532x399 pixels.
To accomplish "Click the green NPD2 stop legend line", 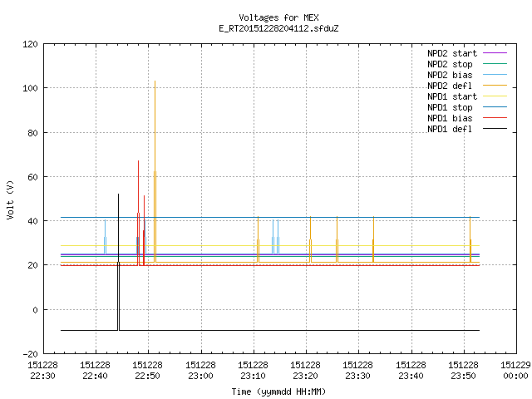I will [x=495, y=63].
